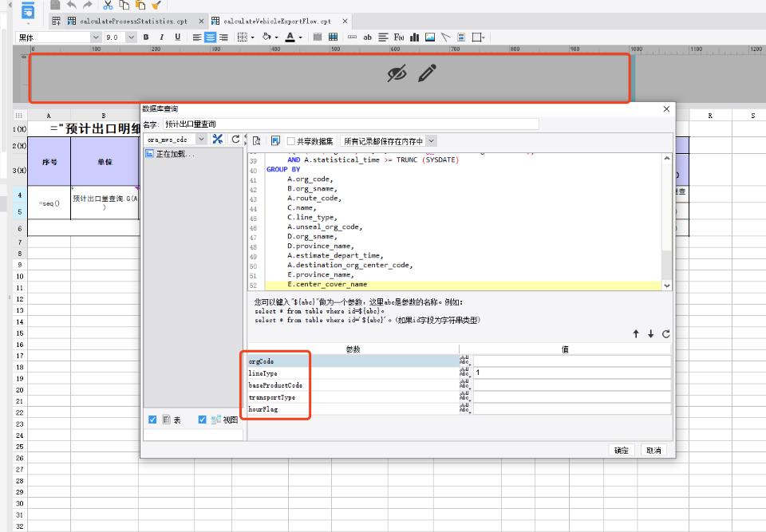The image size is (766, 532).
Task: Uncheck the 表 checkbox
Action: (x=152, y=420)
